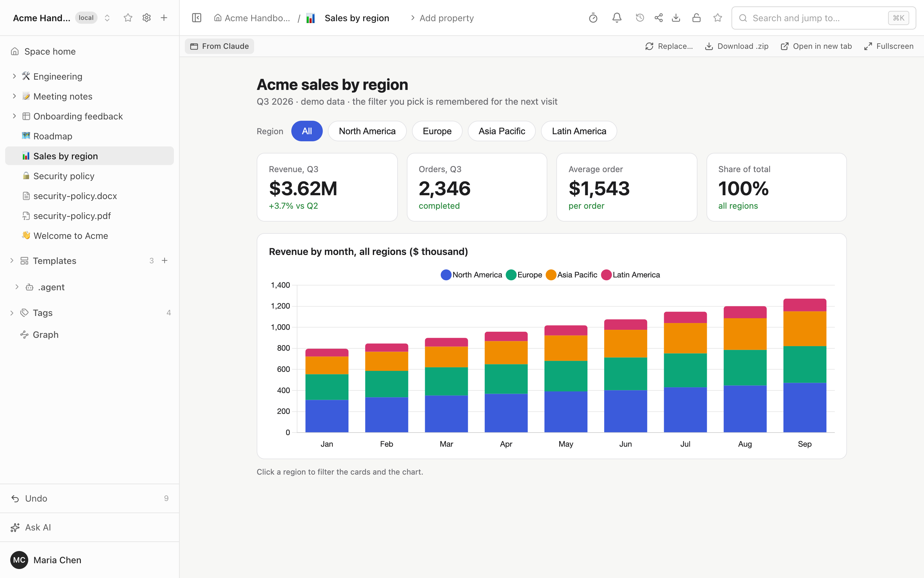Screen dimensions: 924x578
Task: Select the All region filter
Action: (307, 131)
